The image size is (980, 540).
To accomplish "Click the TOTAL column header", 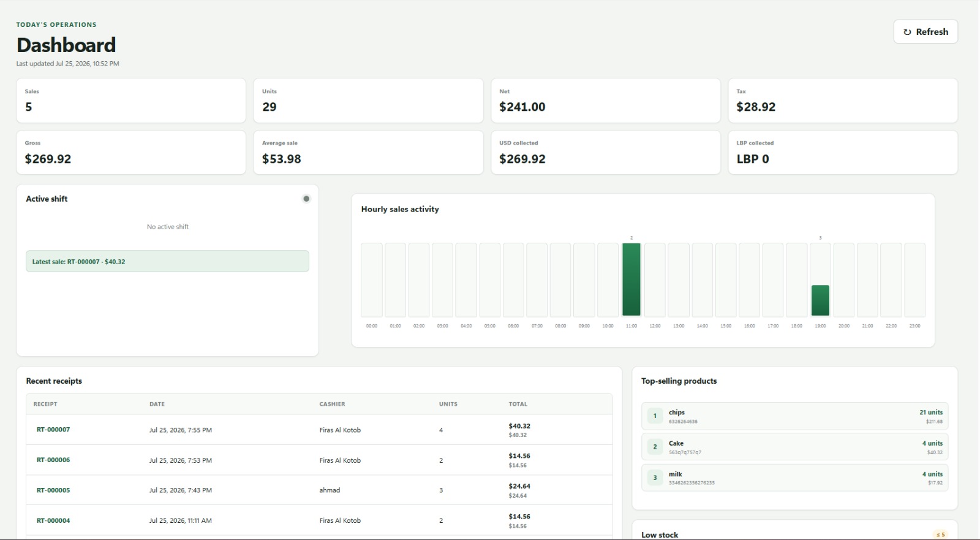I will (x=518, y=404).
